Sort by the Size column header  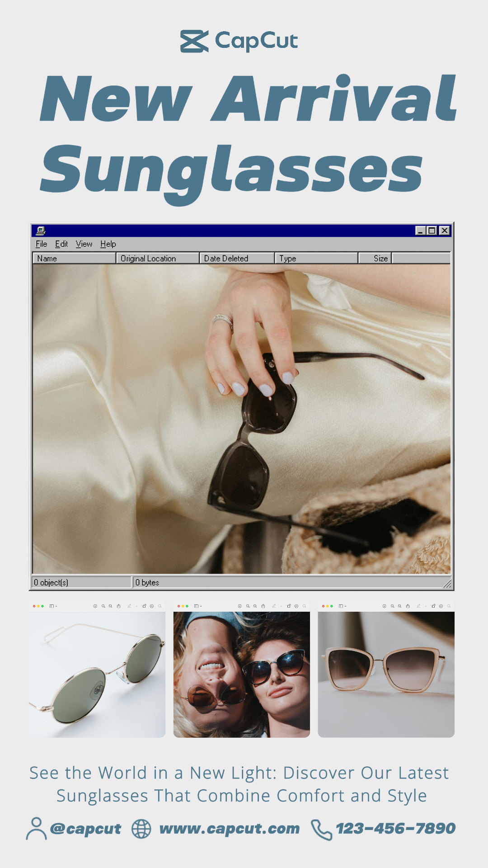tap(375, 258)
